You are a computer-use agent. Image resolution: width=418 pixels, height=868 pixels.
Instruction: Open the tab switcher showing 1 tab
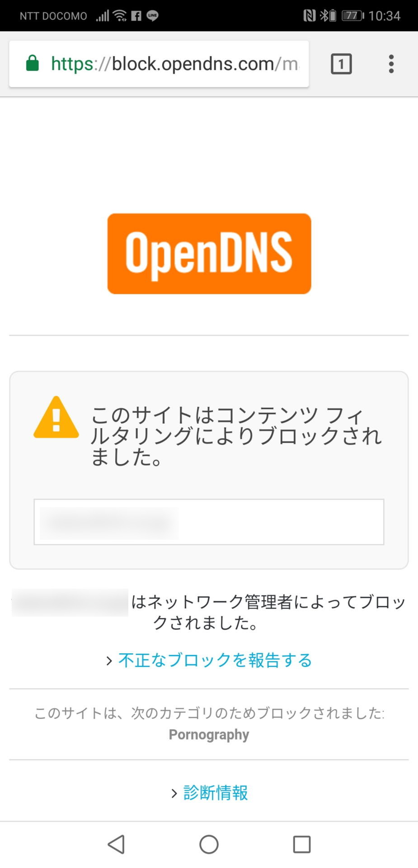coord(341,64)
